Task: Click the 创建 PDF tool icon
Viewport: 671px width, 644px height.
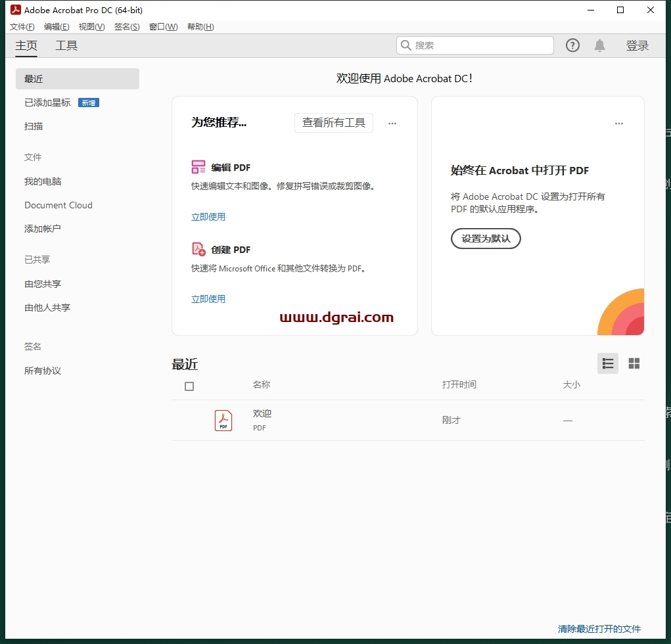Action: pyautogui.click(x=198, y=249)
